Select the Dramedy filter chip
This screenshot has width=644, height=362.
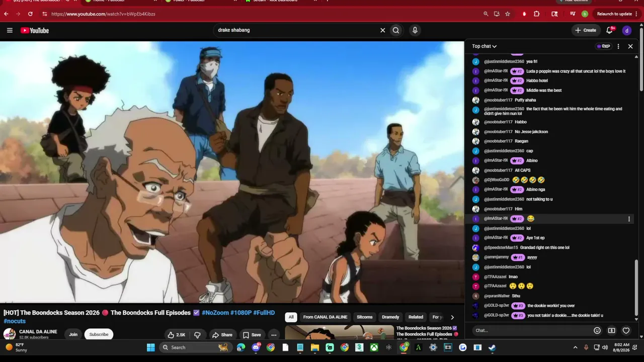390,317
